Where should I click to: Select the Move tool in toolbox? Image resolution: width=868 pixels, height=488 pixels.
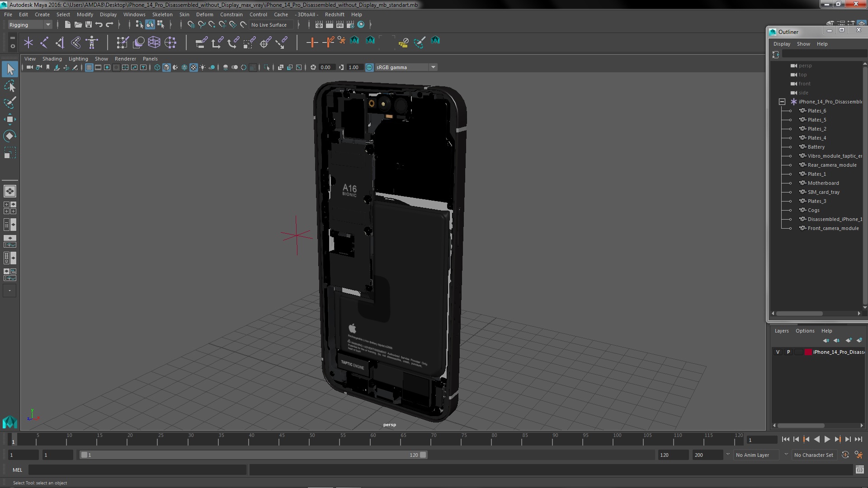[x=9, y=119]
